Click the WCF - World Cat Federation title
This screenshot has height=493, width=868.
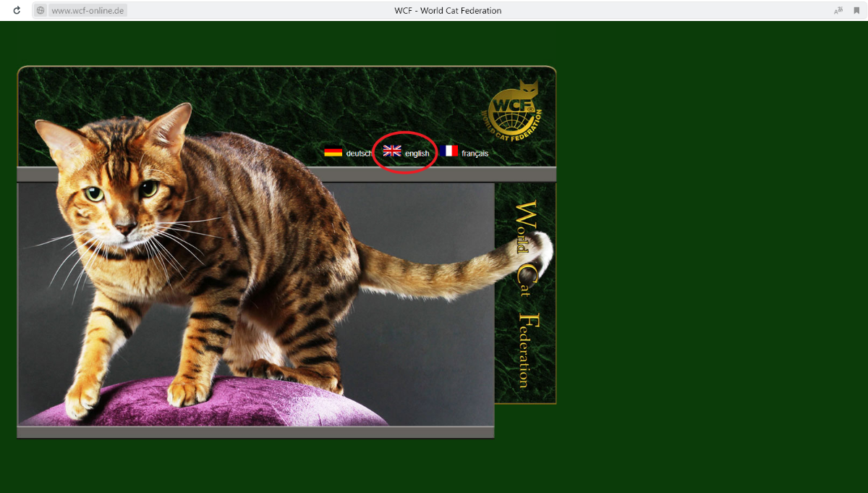pyautogui.click(x=448, y=11)
